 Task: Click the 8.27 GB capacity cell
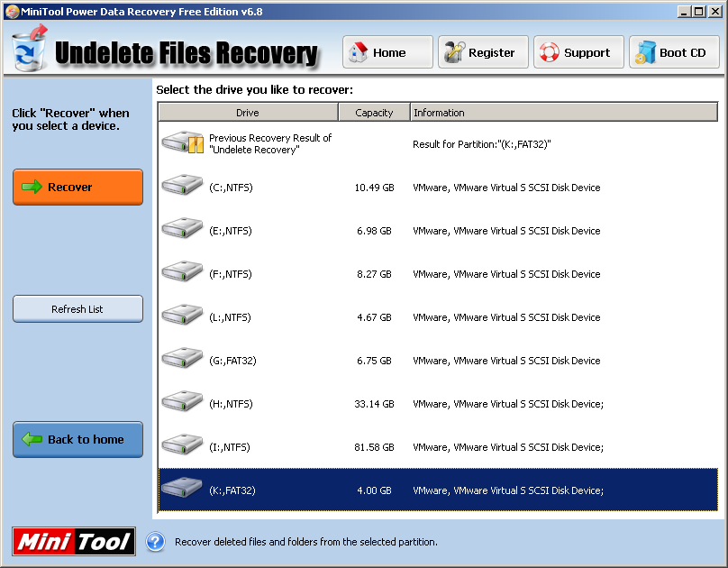[x=374, y=274]
